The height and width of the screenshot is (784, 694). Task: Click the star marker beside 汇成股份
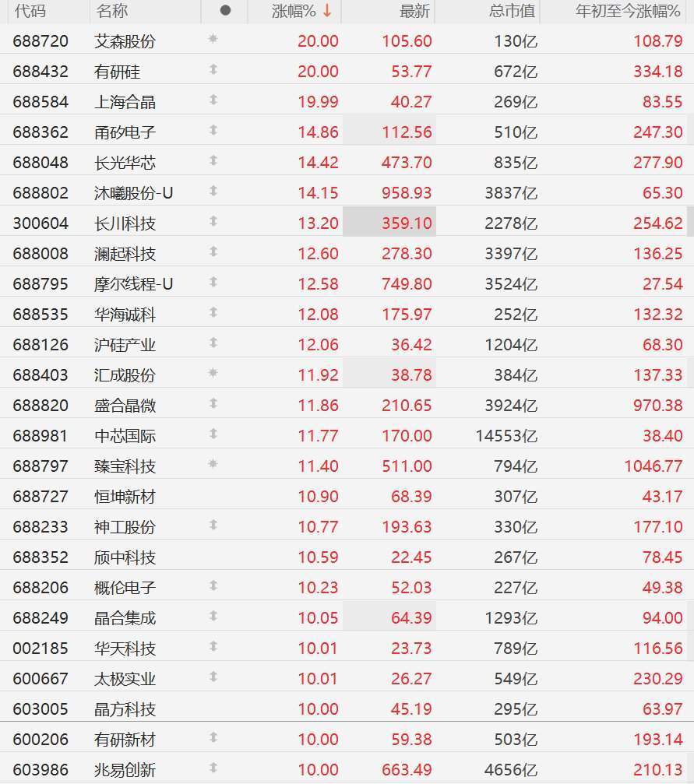pyautogui.click(x=213, y=372)
